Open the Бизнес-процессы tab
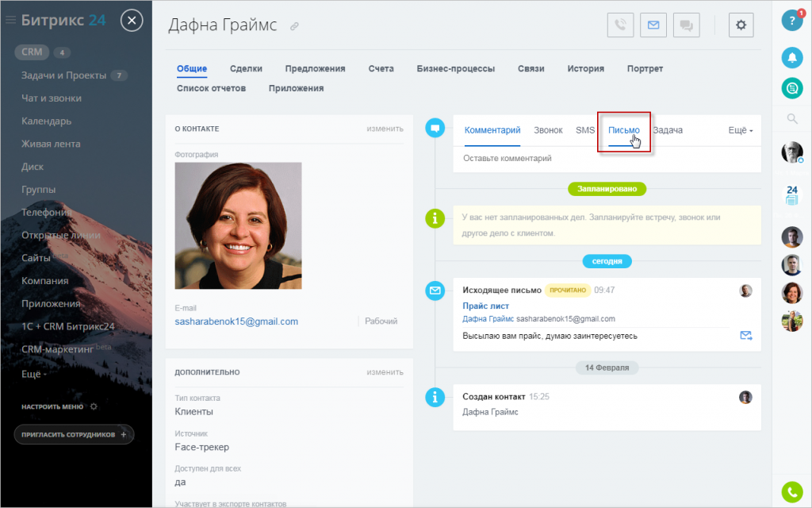This screenshot has width=812, height=508. point(456,68)
